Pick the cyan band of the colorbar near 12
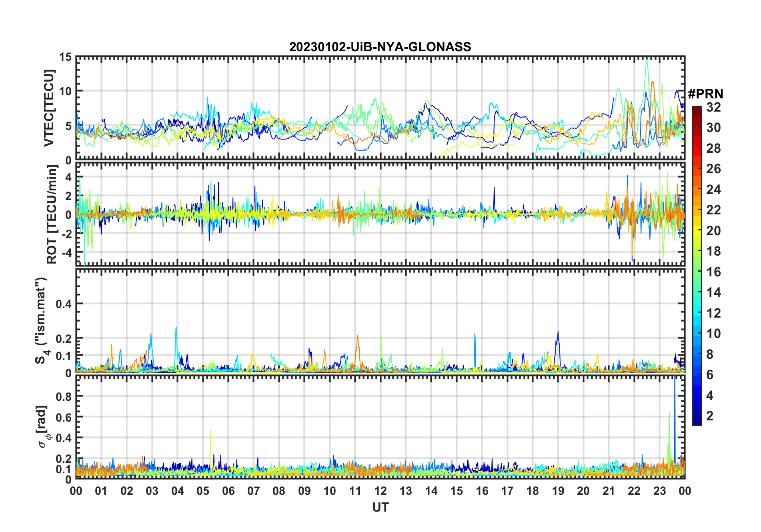 pyautogui.click(x=697, y=312)
